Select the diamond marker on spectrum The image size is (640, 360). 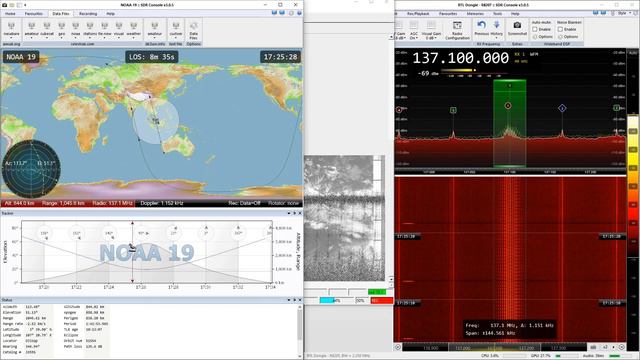(562, 108)
